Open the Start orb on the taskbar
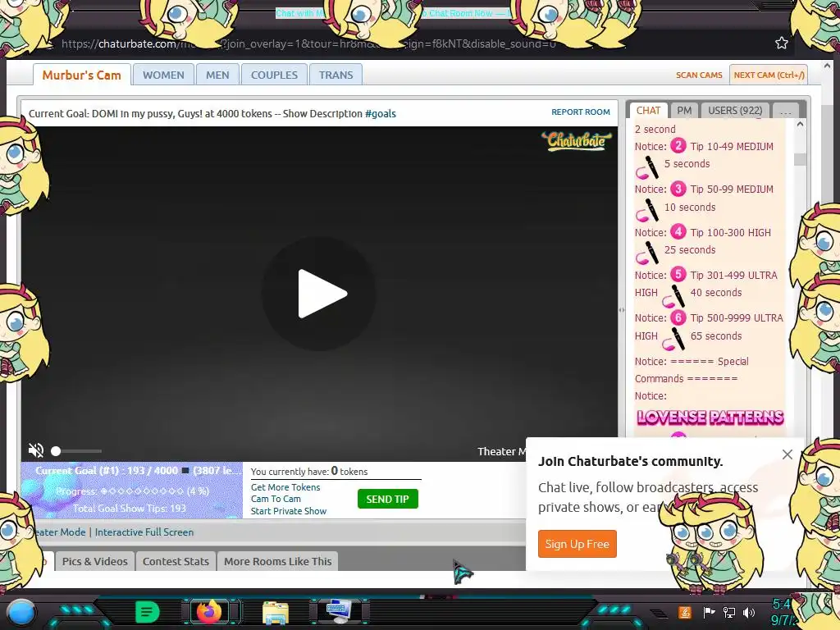This screenshot has width=840, height=630. (21, 612)
